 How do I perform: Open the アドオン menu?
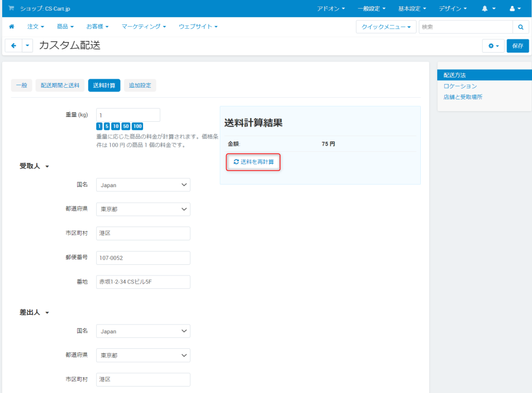pyautogui.click(x=331, y=9)
